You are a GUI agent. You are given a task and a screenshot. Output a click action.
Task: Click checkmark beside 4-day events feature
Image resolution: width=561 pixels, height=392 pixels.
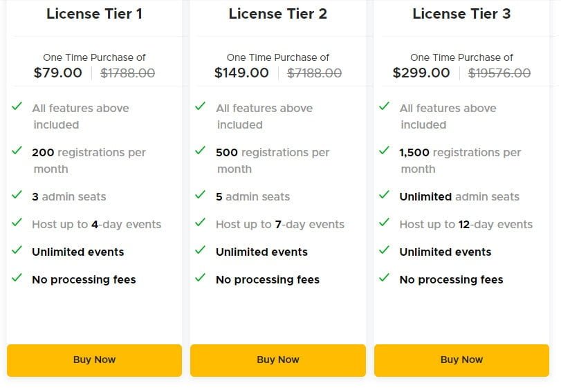17,223
